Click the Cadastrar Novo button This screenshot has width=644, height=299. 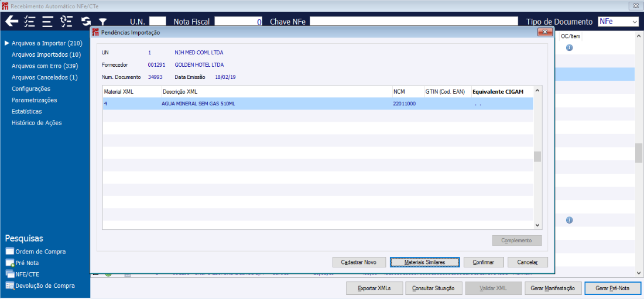click(358, 262)
